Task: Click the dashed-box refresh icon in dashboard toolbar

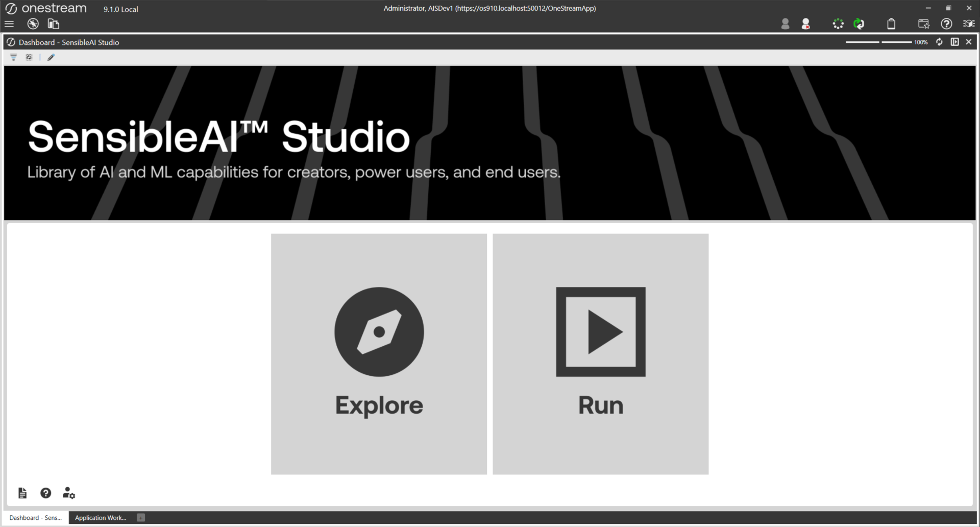Action: (x=29, y=57)
